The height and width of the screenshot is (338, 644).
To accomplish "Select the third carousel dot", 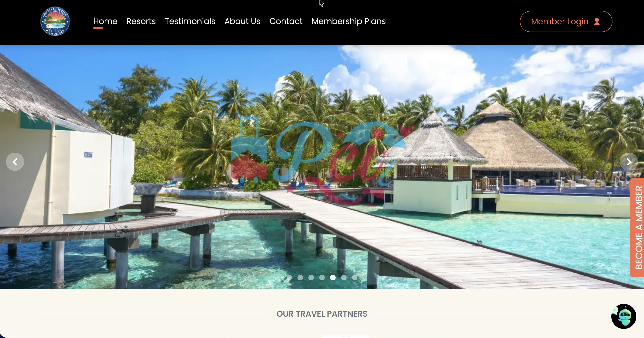I will click(311, 277).
